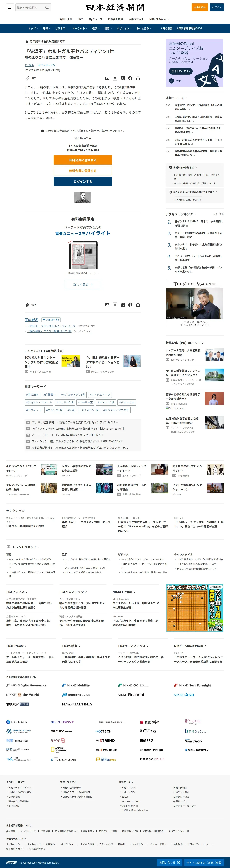Click the dark blue ログインする button
This screenshot has height=868, width=230.
83,181
